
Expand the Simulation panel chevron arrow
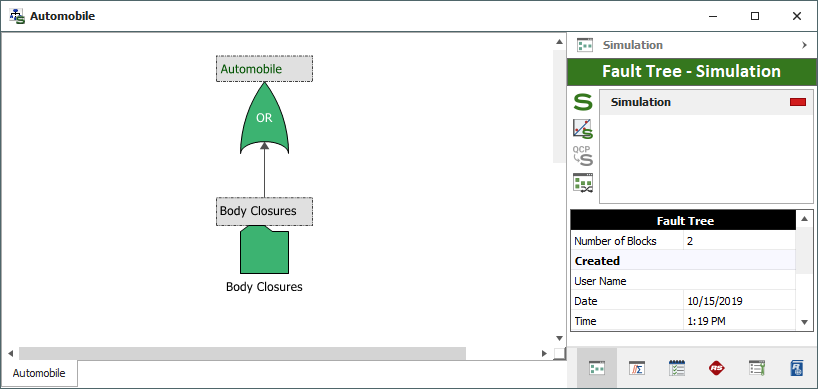[x=804, y=45]
